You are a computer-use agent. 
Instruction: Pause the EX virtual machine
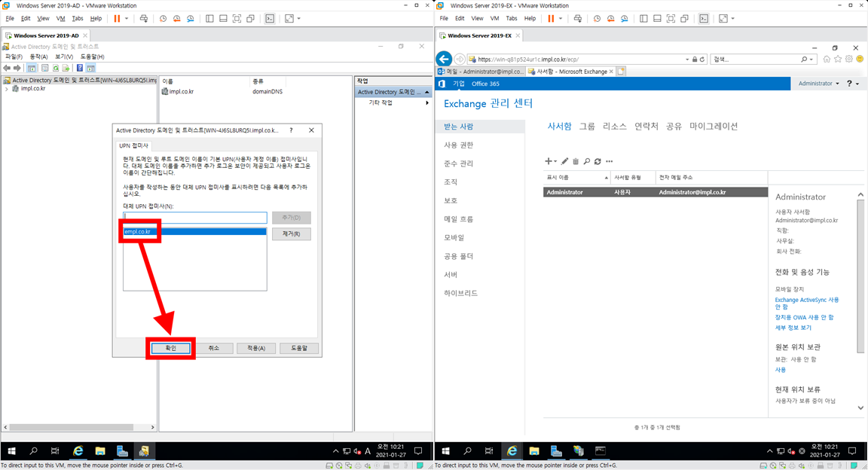click(x=551, y=18)
